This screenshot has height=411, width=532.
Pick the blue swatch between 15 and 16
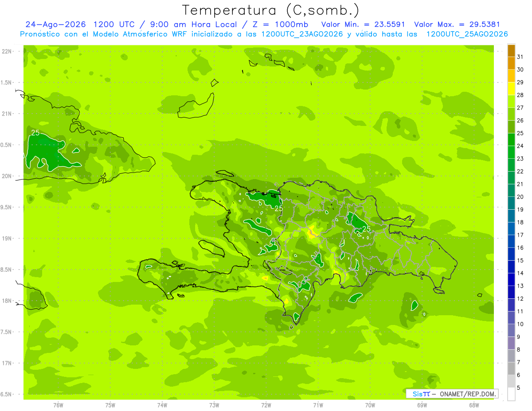(511, 254)
